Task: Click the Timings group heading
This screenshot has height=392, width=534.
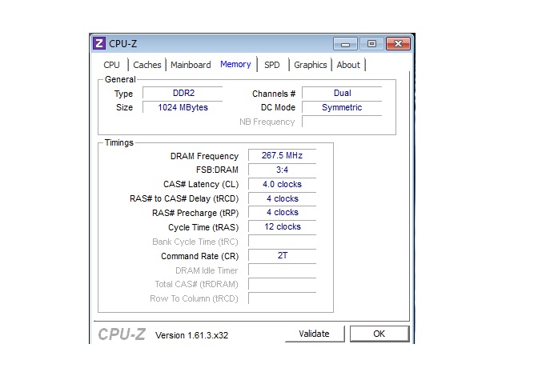Action: (x=118, y=142)
